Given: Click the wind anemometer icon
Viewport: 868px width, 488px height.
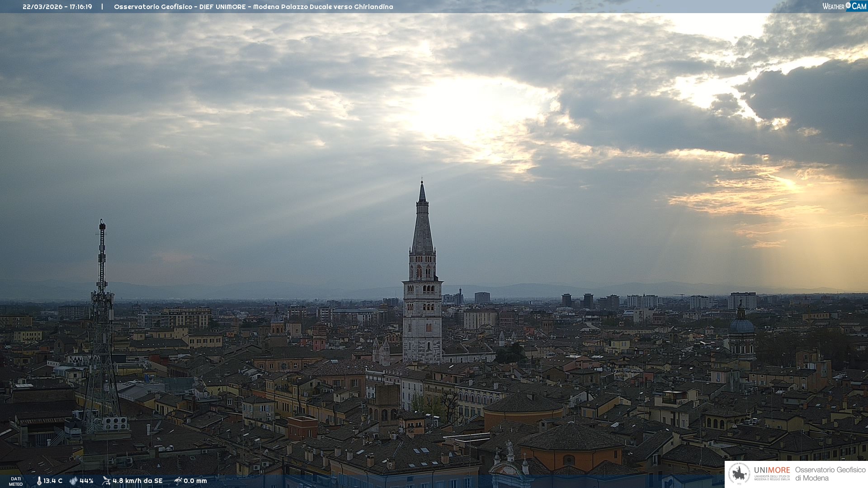Looking at the screenshot, I should click(x=106, y=481).
